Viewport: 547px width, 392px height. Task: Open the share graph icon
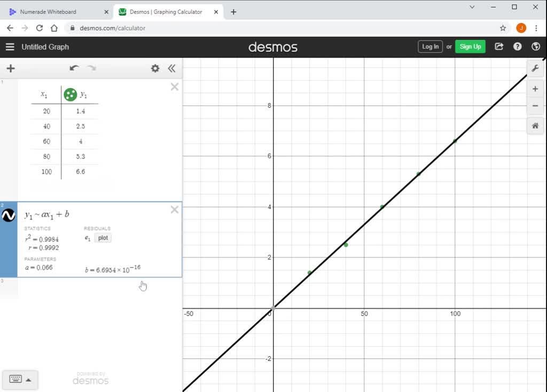coord(499,46)
